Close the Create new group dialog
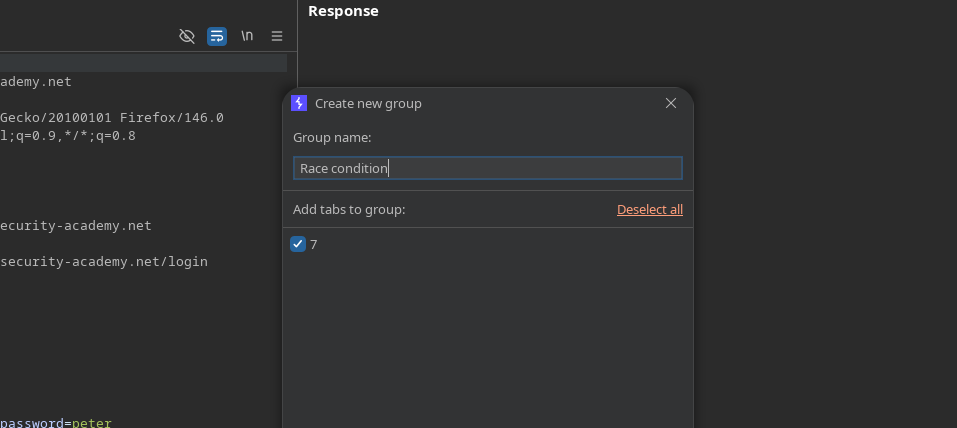 point(671,103)
